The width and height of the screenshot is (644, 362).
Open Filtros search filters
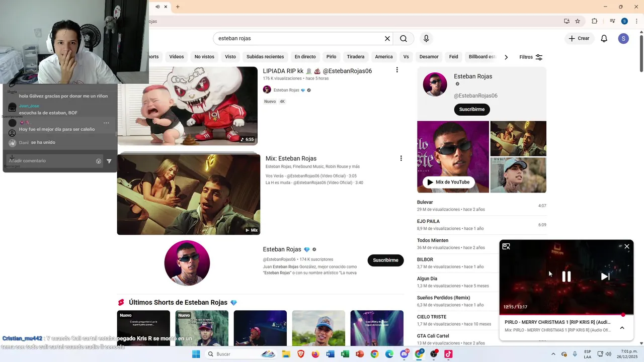point(531,57)
